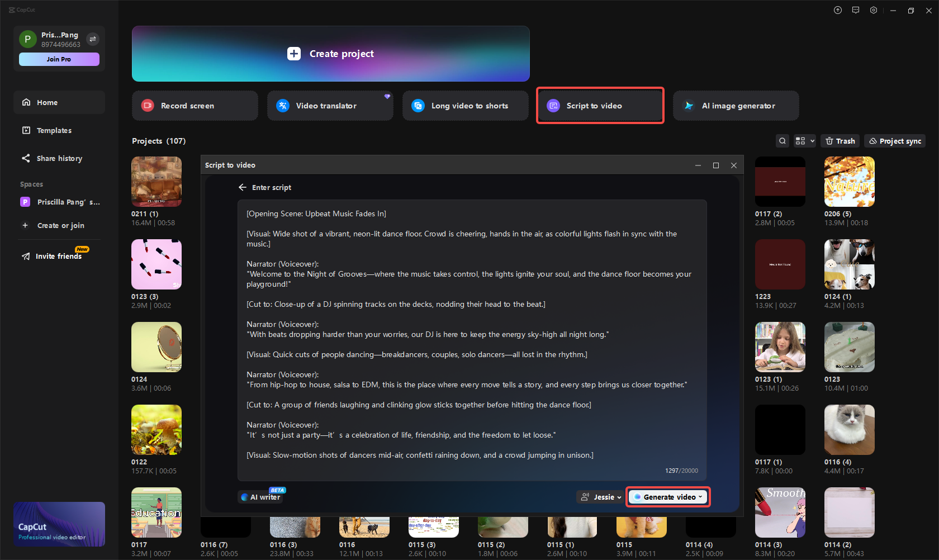Go back using the Enter script arrow

[243, 187]
